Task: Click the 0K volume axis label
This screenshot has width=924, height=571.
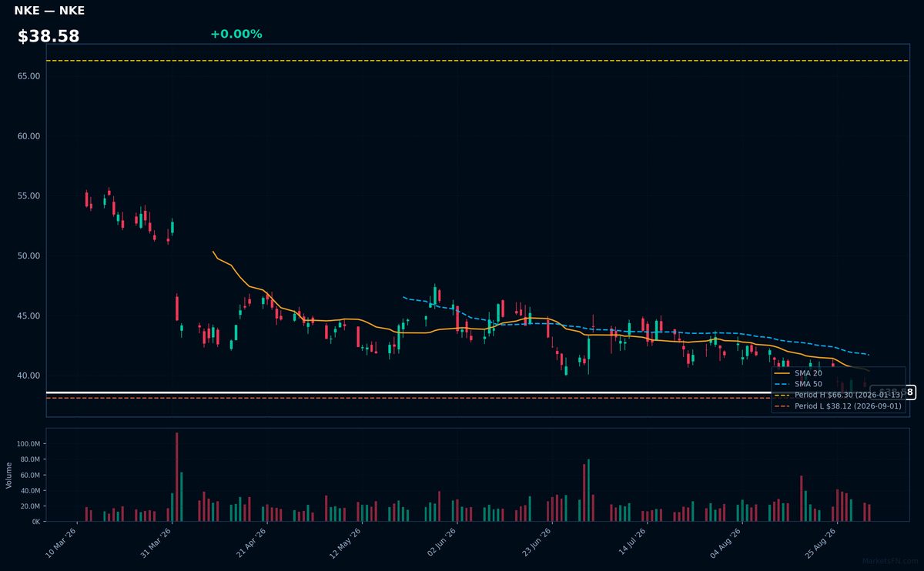Action: pos(35,521)
